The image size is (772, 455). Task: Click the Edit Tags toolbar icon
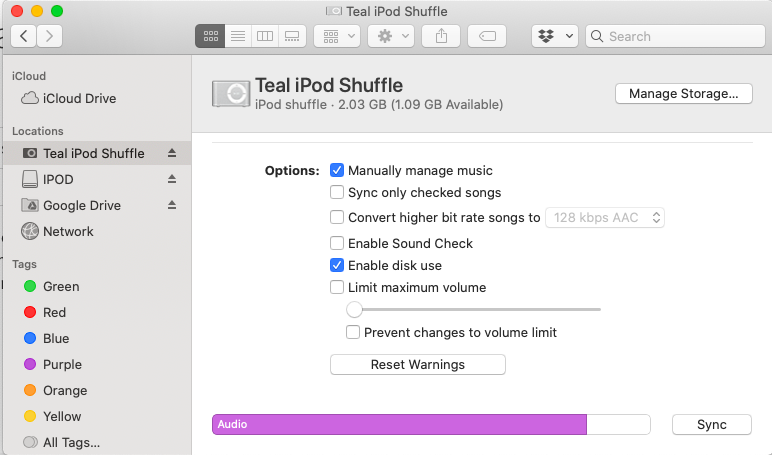[487, 36]
